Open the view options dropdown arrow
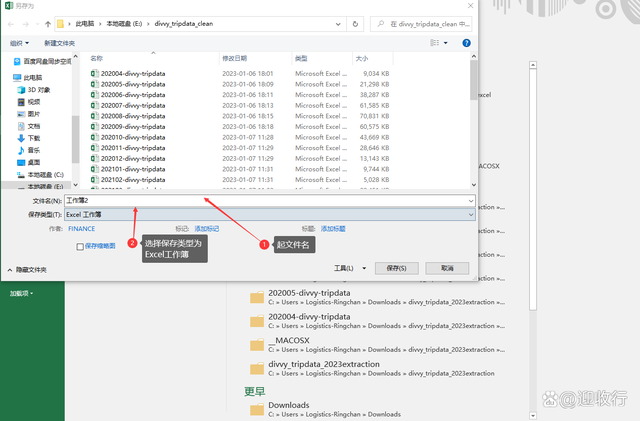Viewport: 640px width, 421px height. click(x=445, y=43)
